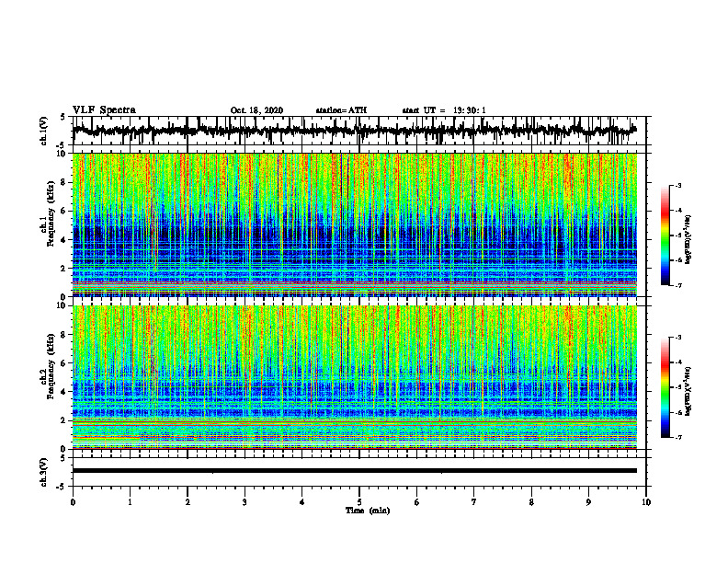Click the "7" minute time axis tick
The height and width of the screenshot is (563, 728).
[474, 502]
